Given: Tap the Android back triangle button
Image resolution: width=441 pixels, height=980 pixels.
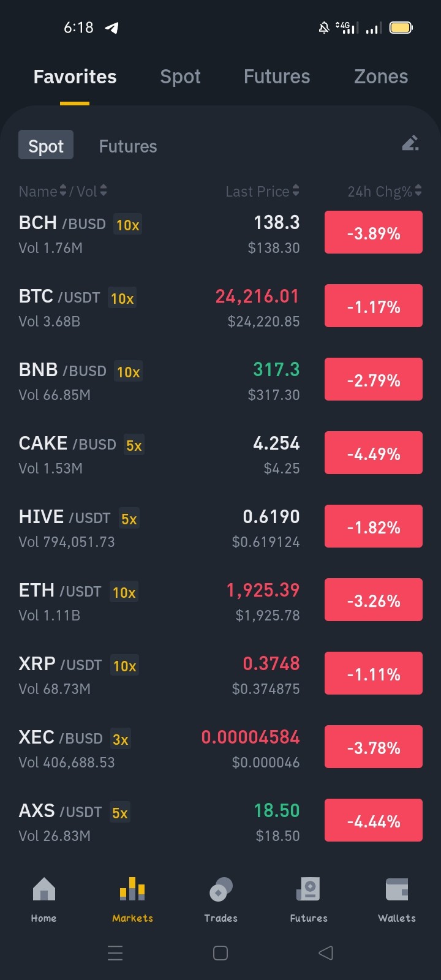Looking at the screenshot, I should 326,952.
